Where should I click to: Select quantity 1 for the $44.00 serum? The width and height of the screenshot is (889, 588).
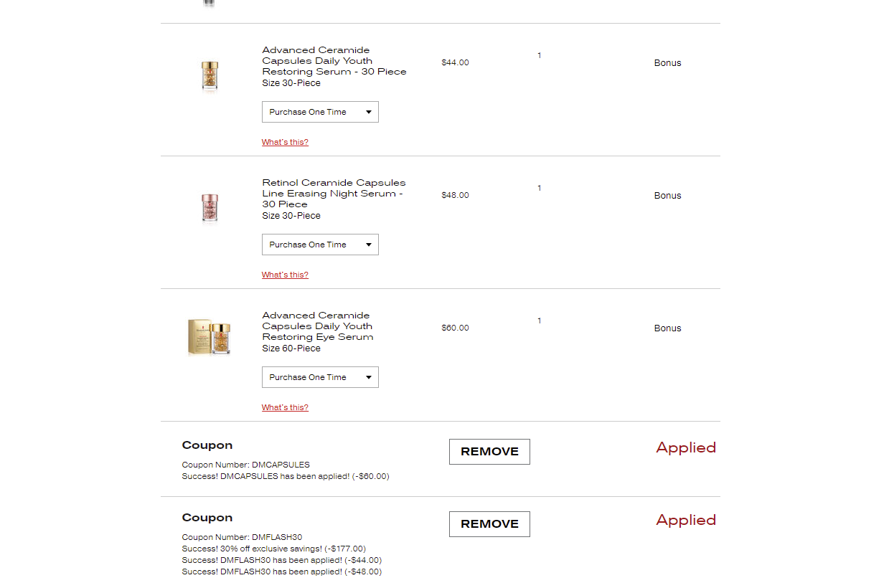(540, 55)
